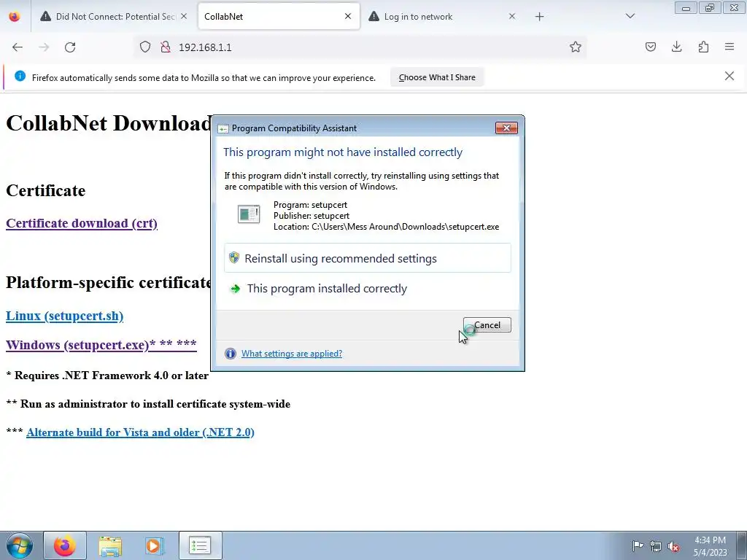Click the taskbar clock showing 4:34 PM
The height and width of the screenshot is (560, 747).
[710, 546]
